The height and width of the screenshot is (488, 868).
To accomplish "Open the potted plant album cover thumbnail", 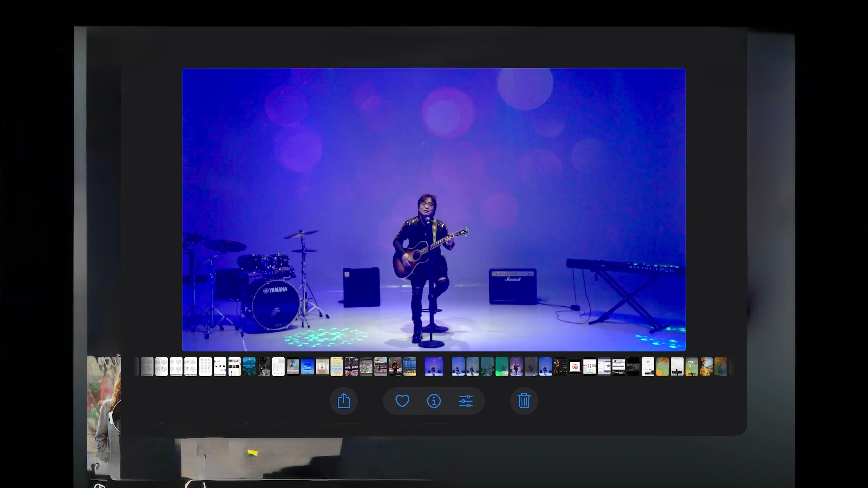I will coord(322,367).
